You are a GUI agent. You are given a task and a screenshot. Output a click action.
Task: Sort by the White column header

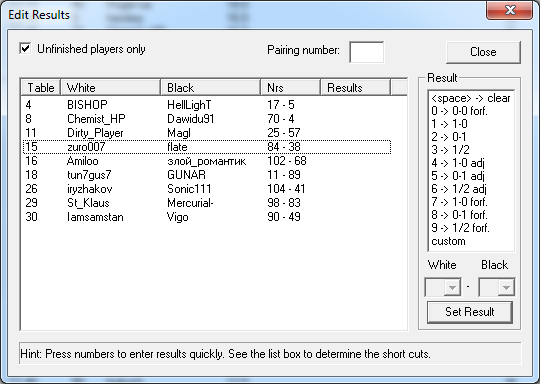[111, 87]
